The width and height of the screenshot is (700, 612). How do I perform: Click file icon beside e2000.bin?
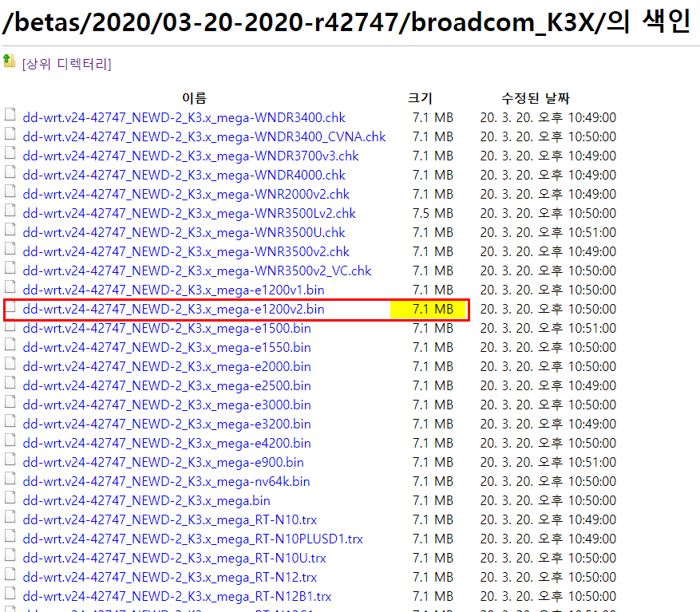[10, 365]
